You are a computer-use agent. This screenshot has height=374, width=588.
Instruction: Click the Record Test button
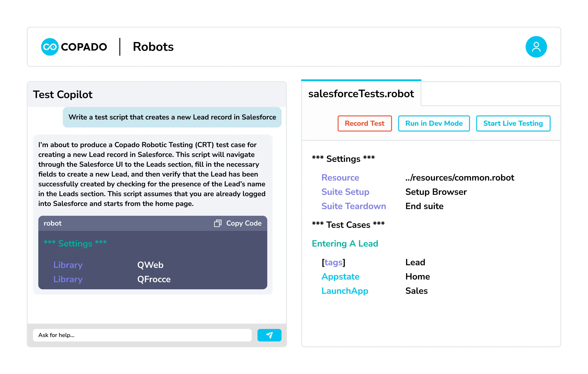[364, 123]
